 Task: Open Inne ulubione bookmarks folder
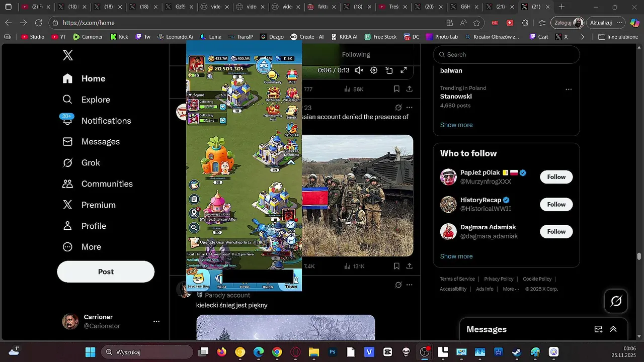(x=618, y=37)
